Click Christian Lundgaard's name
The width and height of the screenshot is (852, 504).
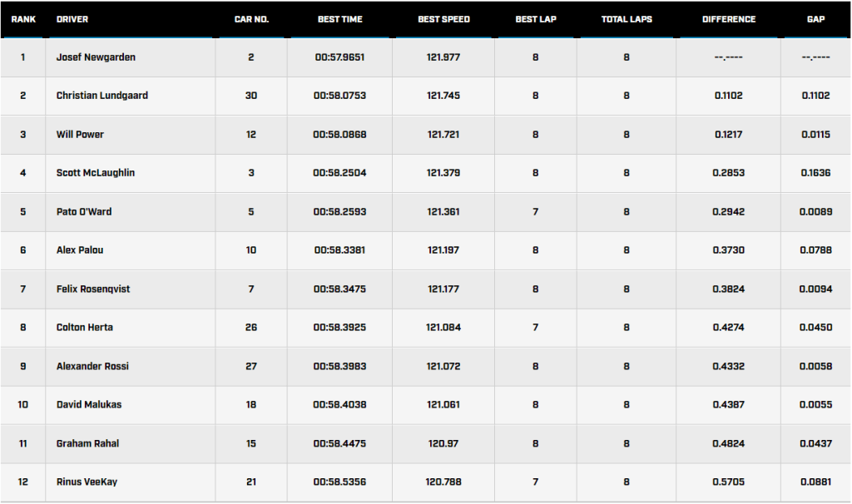(x=102, y=96)
